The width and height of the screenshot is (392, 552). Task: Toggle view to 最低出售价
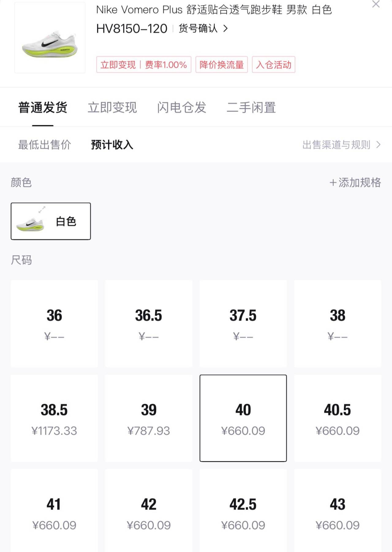[44, 145]
